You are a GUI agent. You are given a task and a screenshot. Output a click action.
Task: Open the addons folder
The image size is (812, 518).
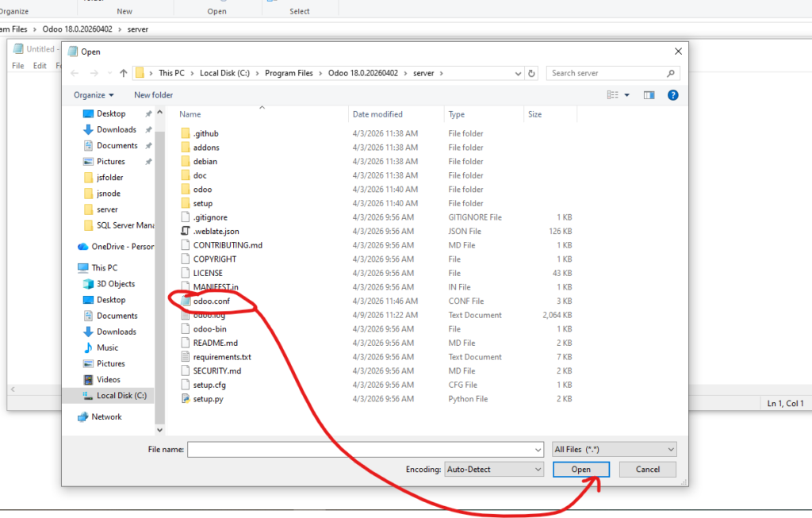click(x=206, y=148)
